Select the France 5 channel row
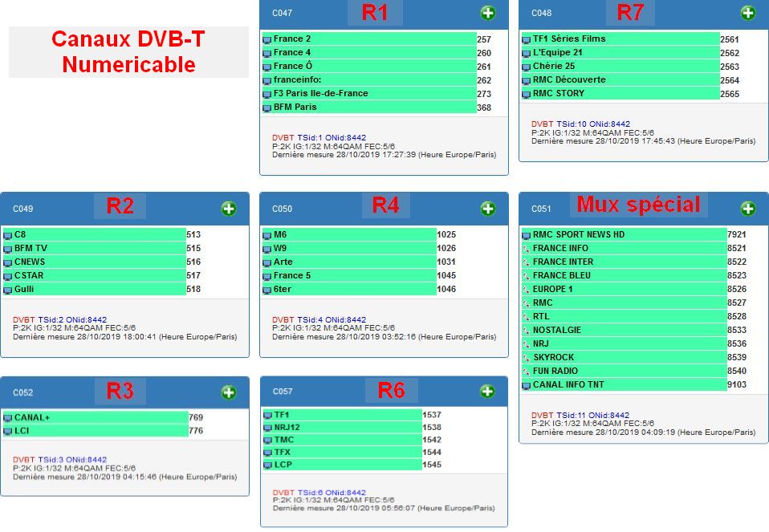The height and width of the screenshot is (532, 769). pos(349,275)
